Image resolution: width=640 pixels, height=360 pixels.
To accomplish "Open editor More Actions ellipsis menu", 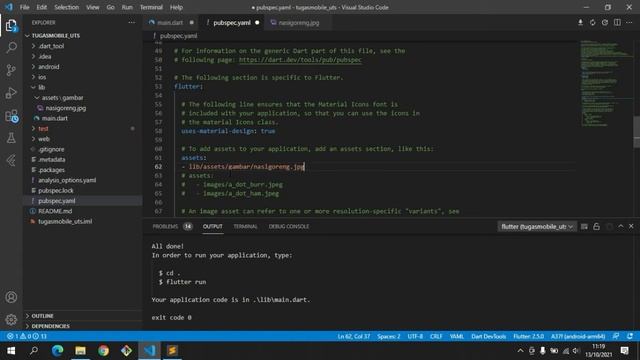I will tap(629, 22).
